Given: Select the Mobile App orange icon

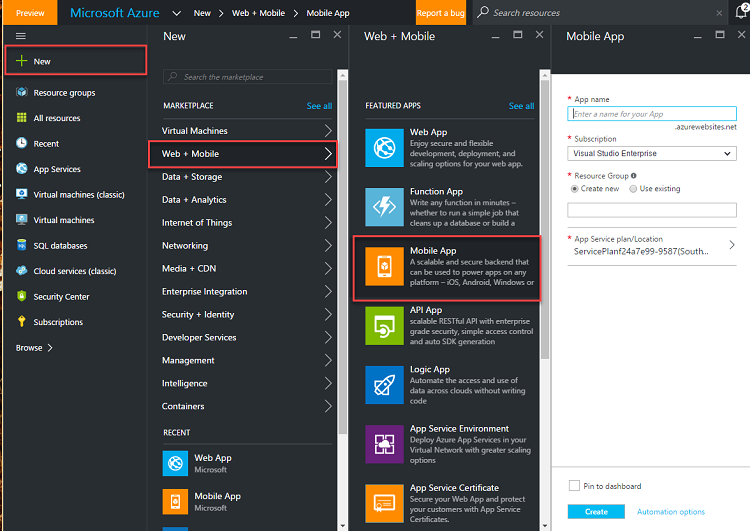Looking at the screenshot, I should [x=384, y=266].
